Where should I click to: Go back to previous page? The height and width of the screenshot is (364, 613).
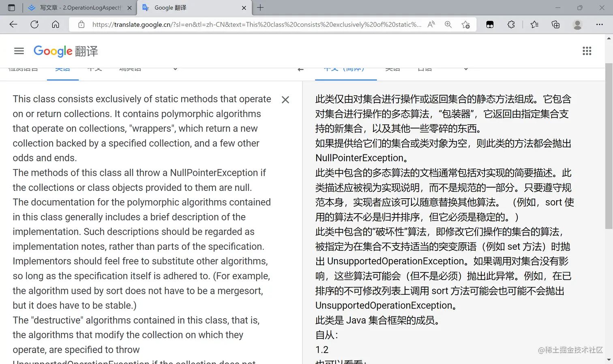13,24
